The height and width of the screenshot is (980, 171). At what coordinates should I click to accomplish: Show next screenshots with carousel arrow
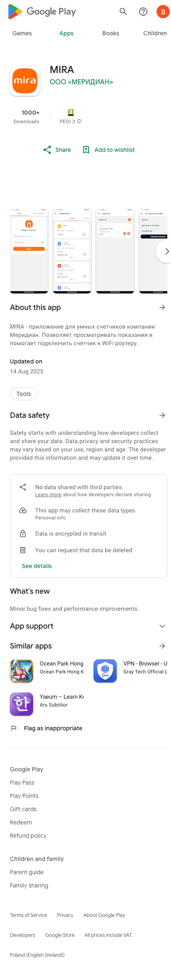(x=165, y=251)
